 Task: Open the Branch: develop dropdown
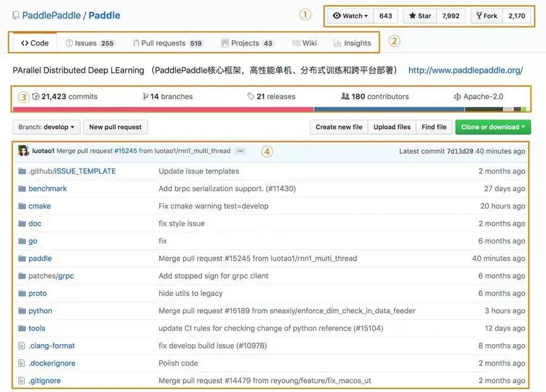coord(45,126)
